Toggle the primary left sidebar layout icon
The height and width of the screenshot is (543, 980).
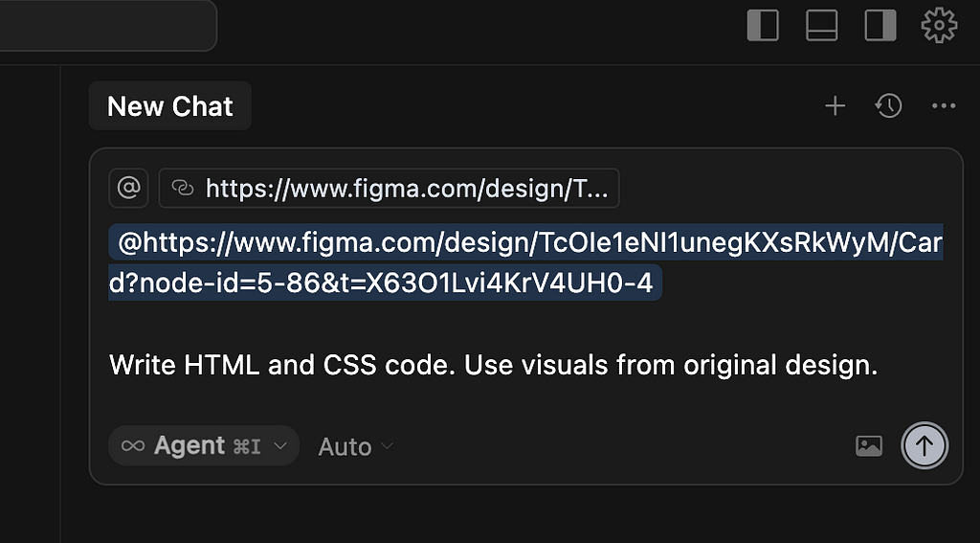763,26
